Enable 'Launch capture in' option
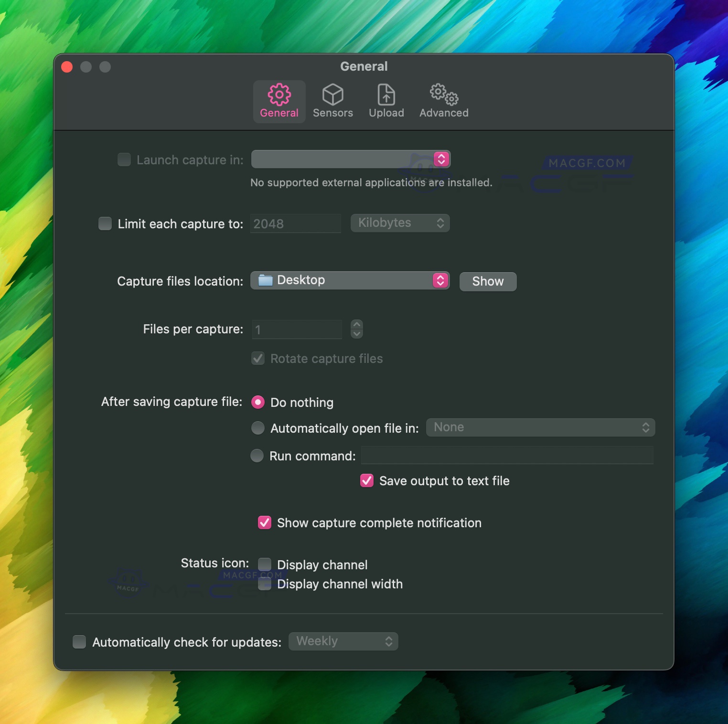 pyautogui.click(x=124, y=160)
